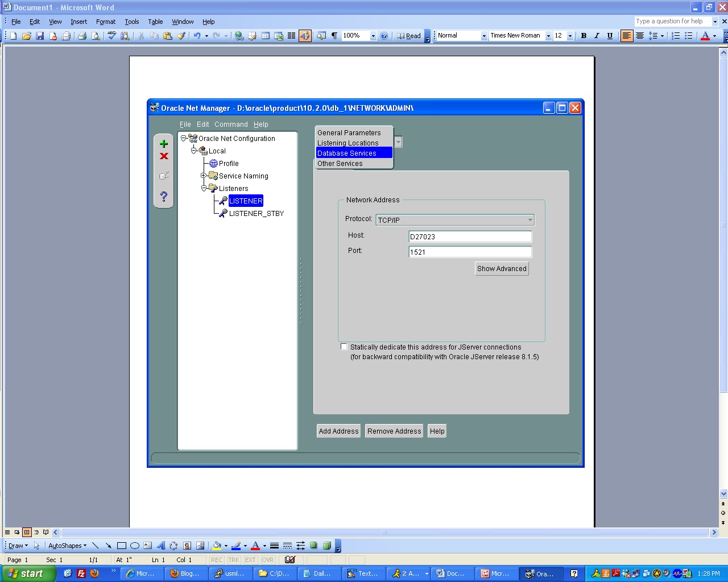The width and height of the screenshot is (728, 582).
Task: Click the Remove Address button
Action: tap(394, 431)
